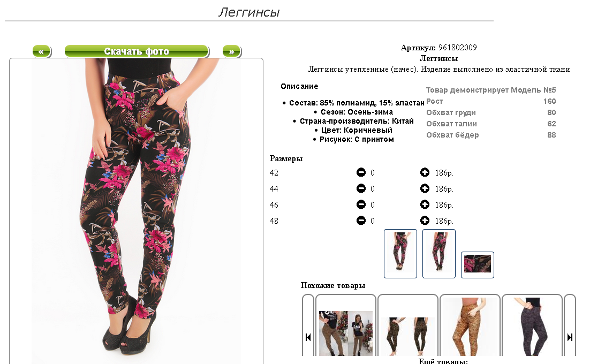Go to next photo with » button

click(x=232, y=51)
